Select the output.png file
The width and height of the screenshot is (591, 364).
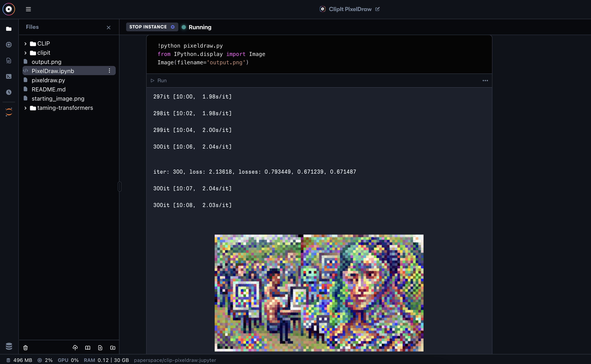point(47,62)
